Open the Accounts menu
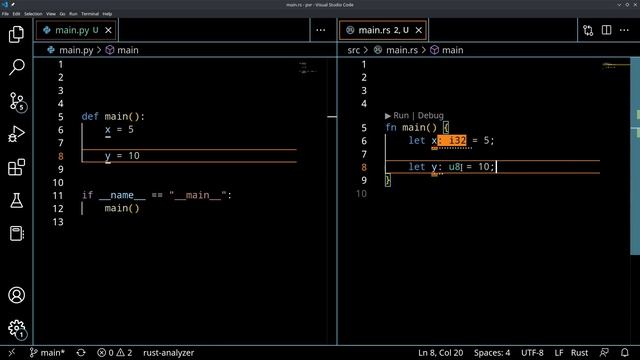Viewport: 640px width, 360px height. coord(16,295)
